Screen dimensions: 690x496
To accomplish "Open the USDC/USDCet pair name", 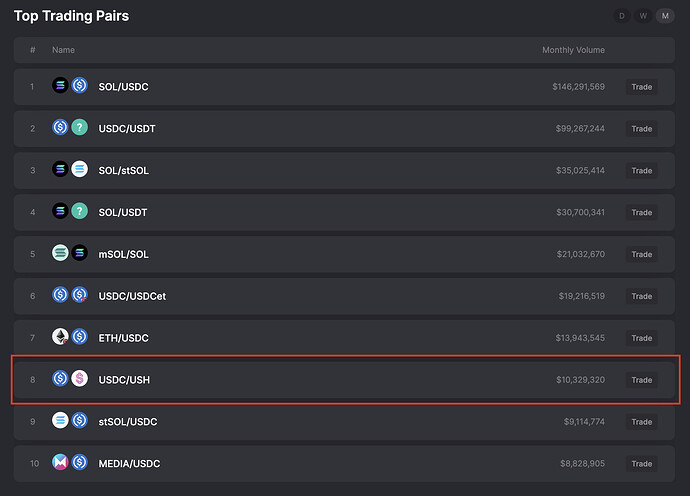I will [132, 296].
